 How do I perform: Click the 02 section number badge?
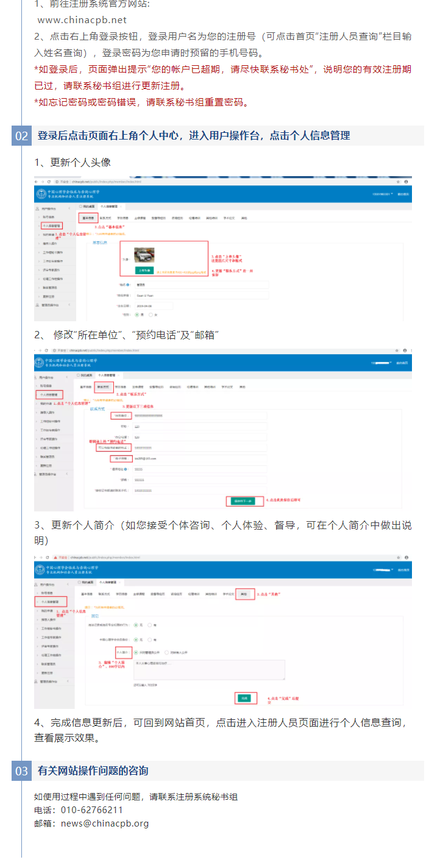click(21, 136)
